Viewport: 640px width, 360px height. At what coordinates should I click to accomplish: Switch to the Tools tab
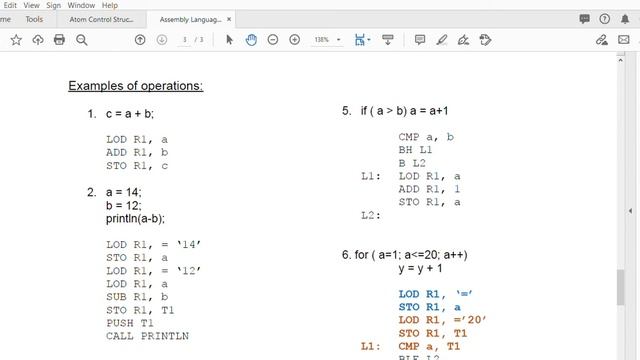coord(34,19)
